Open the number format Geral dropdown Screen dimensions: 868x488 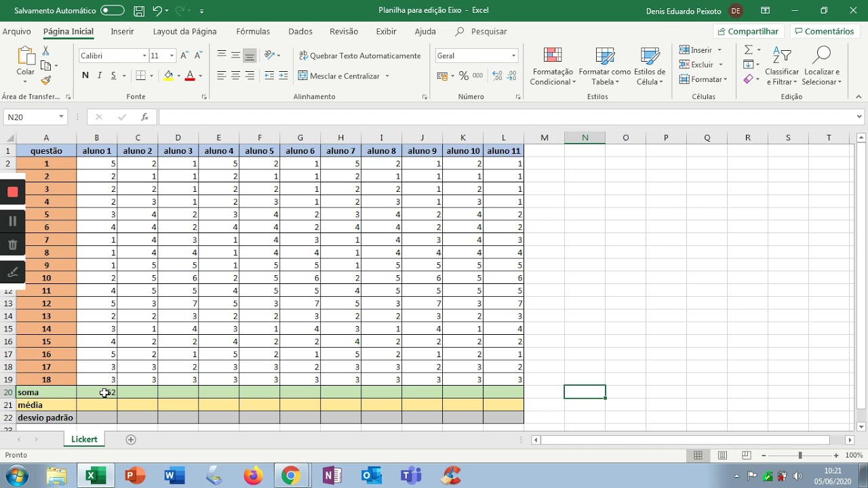[513, 56]
